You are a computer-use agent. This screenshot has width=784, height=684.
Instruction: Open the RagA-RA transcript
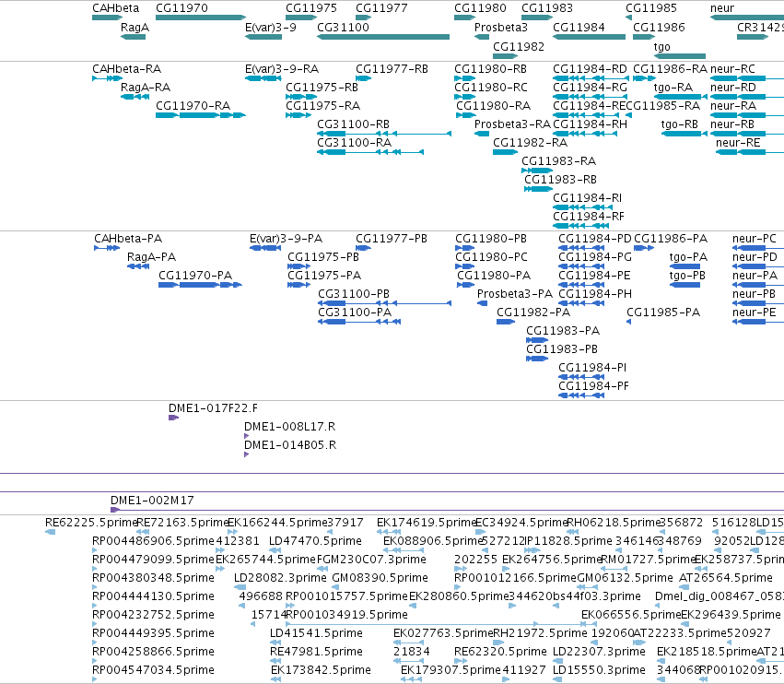pyautogui.click(x=135, y=97)
